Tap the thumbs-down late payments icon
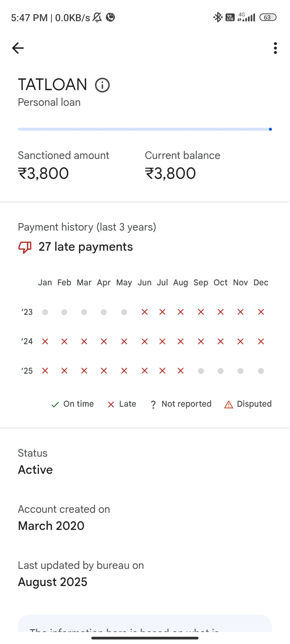 point(25,247)
